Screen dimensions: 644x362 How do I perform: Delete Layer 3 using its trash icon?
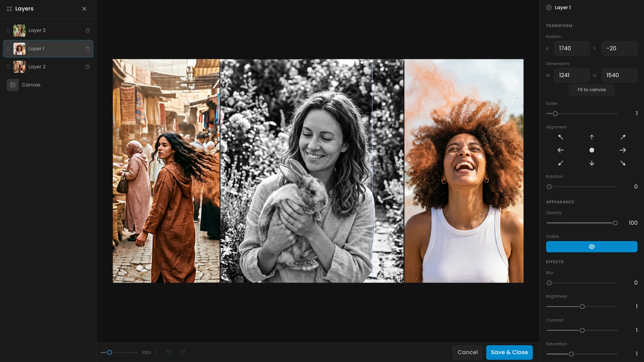coord(87,30)
